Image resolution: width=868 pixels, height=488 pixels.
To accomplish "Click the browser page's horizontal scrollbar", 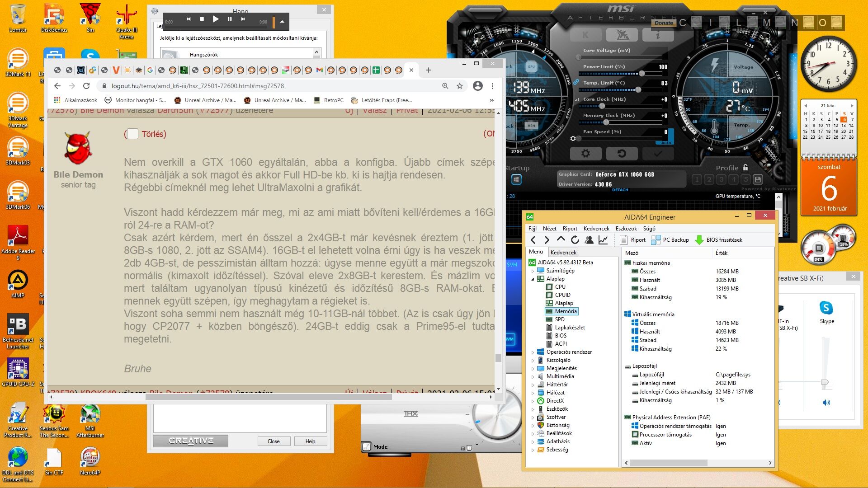I will click(x=269, y=397).
